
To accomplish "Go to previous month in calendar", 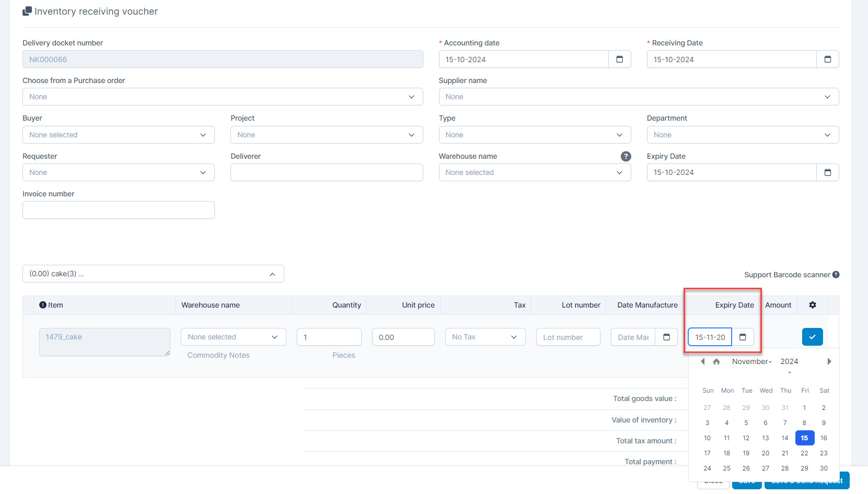I will pyautogui.click(x=703, y=361).
